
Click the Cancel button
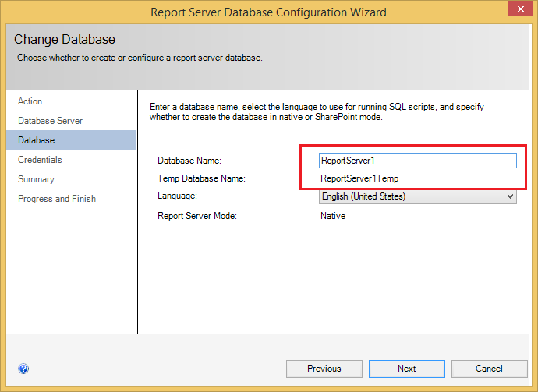pyautogui.click(x=490, y=369)
